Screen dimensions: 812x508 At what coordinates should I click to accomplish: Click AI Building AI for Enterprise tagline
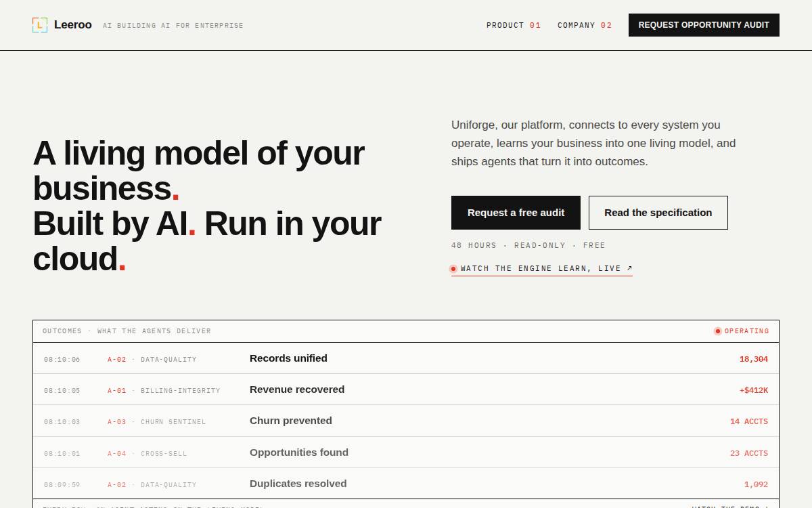[173, 26]
